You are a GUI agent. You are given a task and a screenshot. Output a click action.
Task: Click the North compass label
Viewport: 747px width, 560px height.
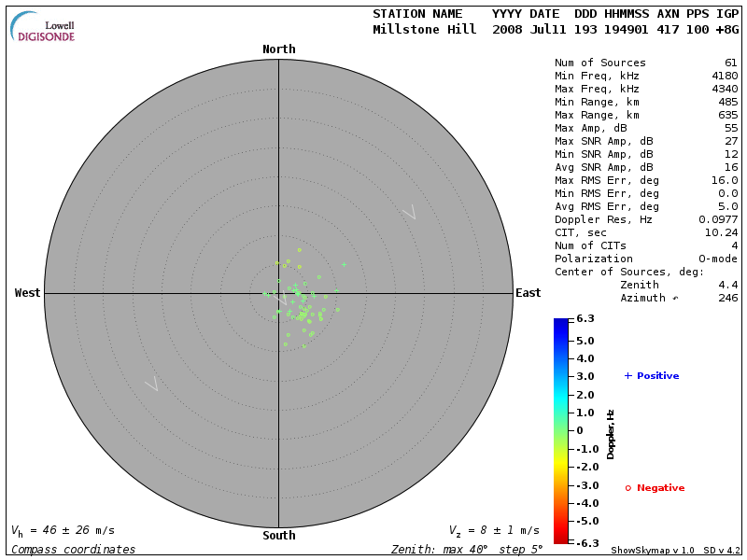[x=278, y=49]
